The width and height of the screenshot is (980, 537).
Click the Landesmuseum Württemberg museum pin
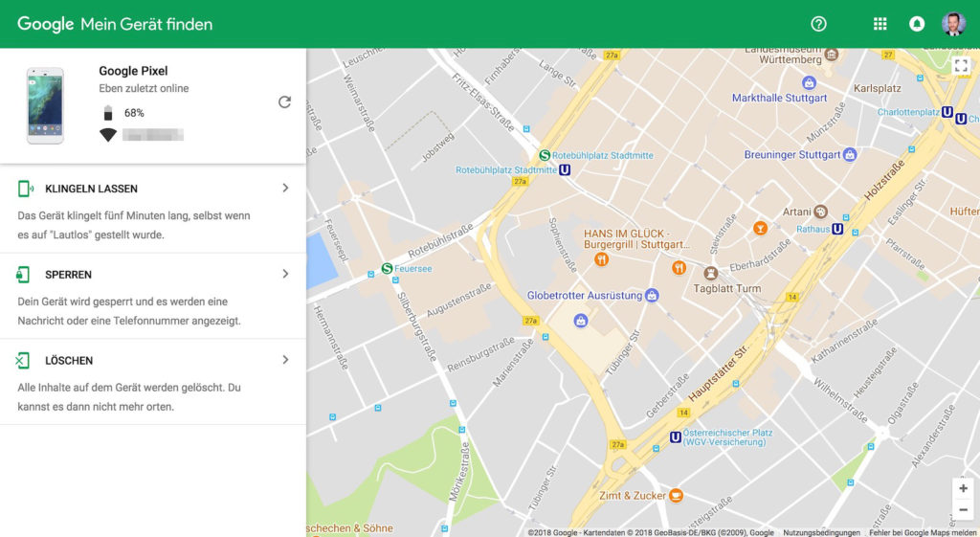(831, 55)
